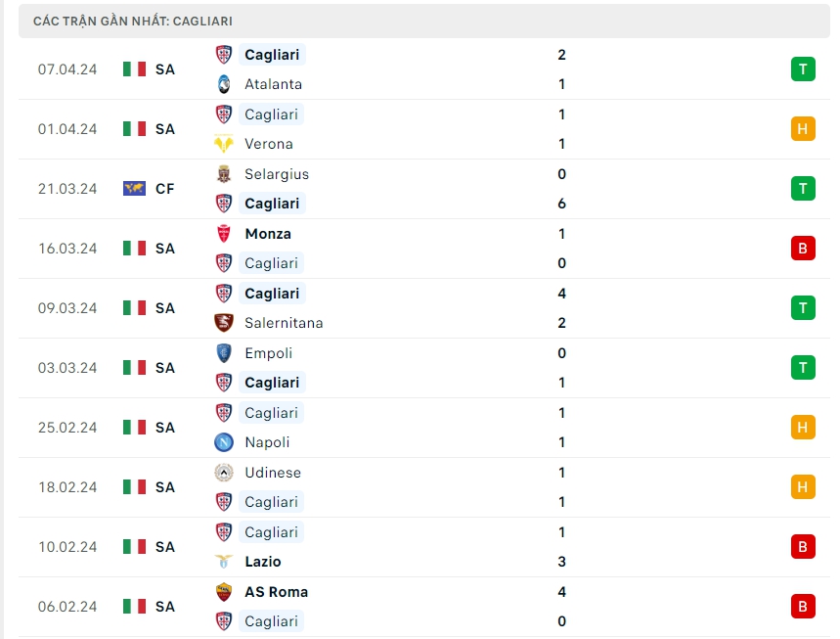840x639 pixels.
Task: Click the Napoli club logo
Action: [x=224, y=442]
